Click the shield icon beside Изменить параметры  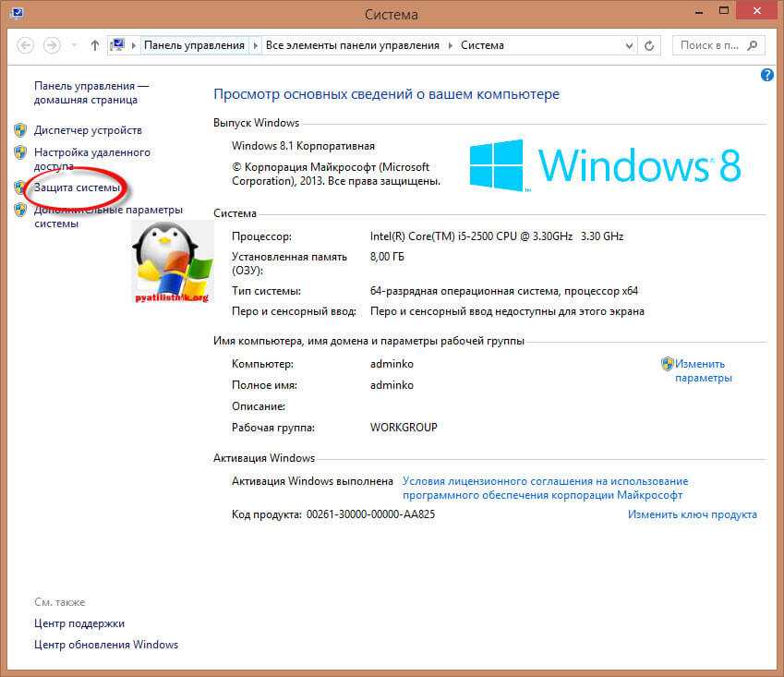click(667, 364)
